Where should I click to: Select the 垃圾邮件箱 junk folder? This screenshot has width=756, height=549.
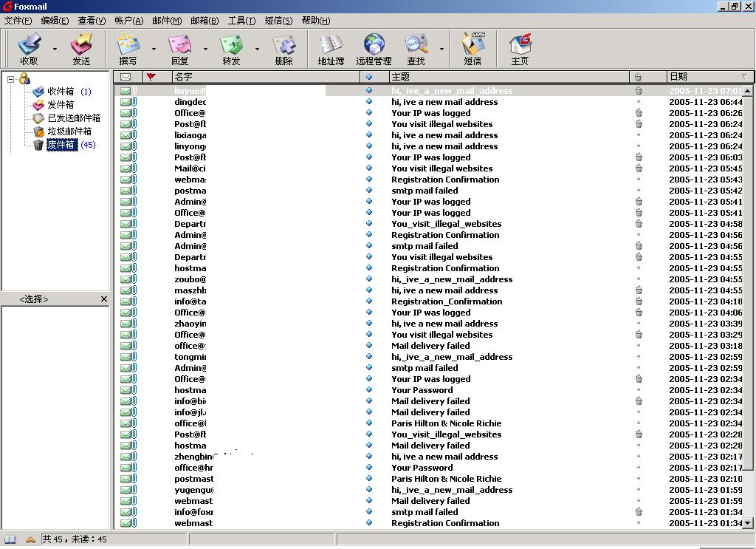pos(69,132)
